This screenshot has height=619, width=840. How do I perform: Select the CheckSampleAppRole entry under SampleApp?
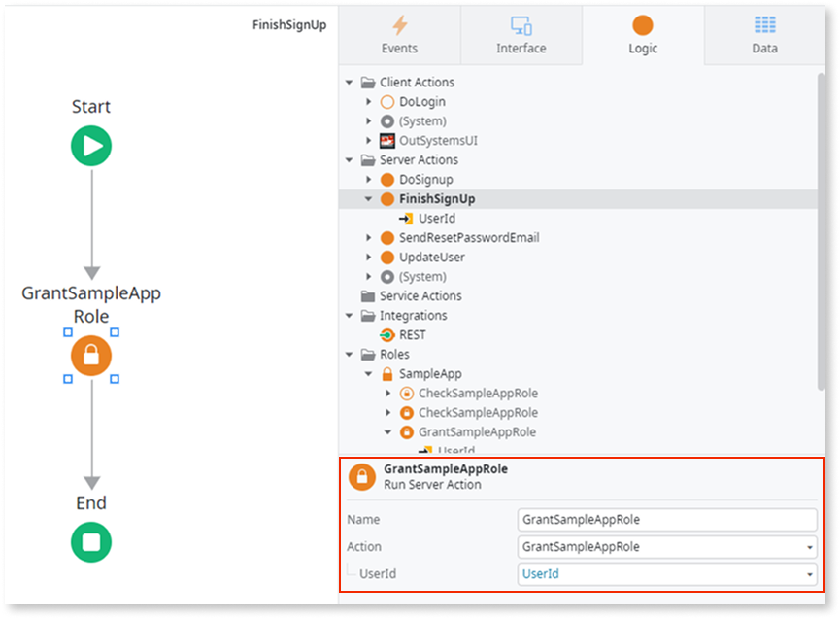coord(479,393)
